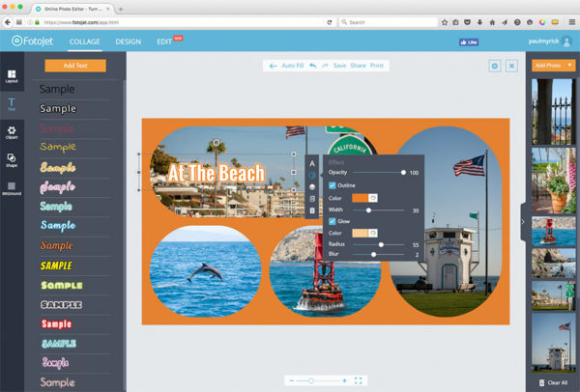Open the Shape panel

pyautogui.click(x=12, y=160)
